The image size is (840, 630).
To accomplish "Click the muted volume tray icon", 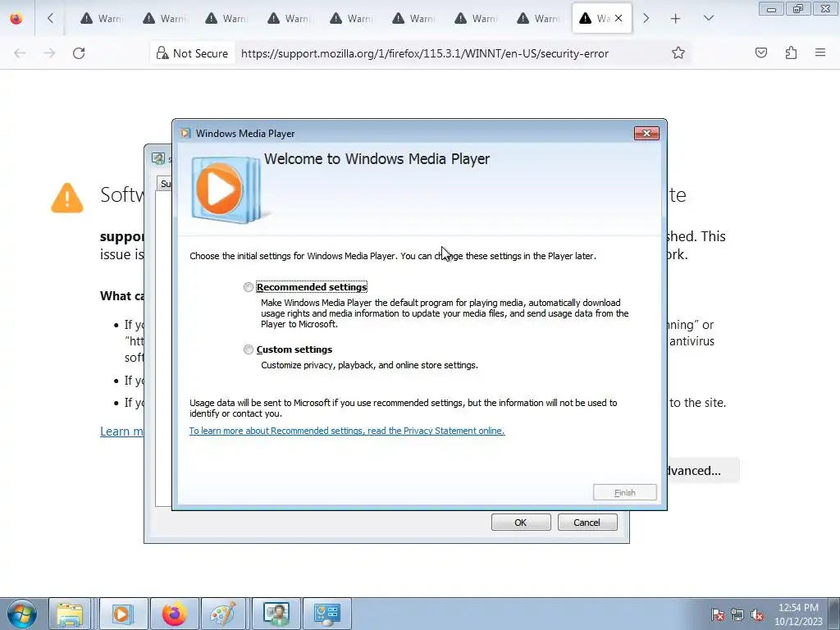I will coord(757,614).
